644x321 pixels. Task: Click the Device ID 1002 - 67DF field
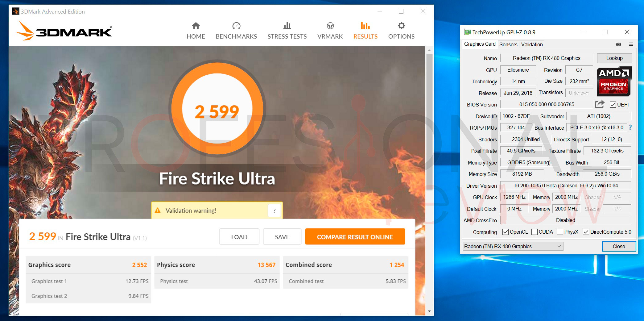tap(516, 116)
